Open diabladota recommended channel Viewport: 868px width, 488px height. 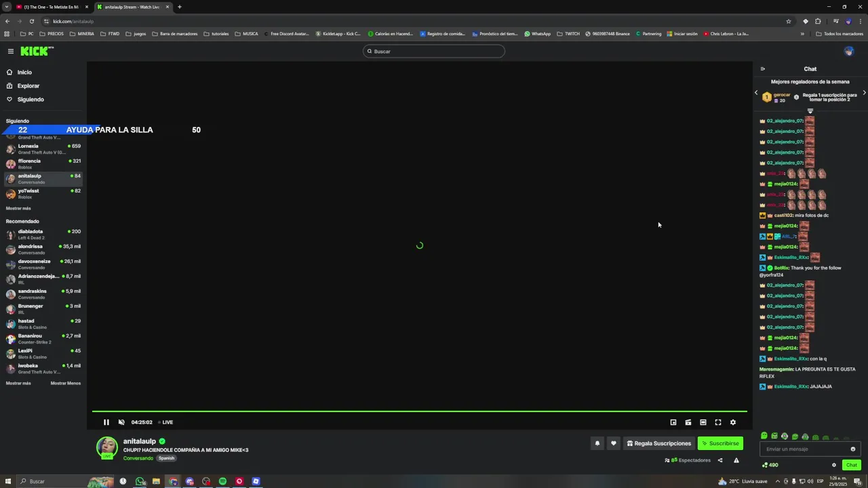[x=43, y=234]
